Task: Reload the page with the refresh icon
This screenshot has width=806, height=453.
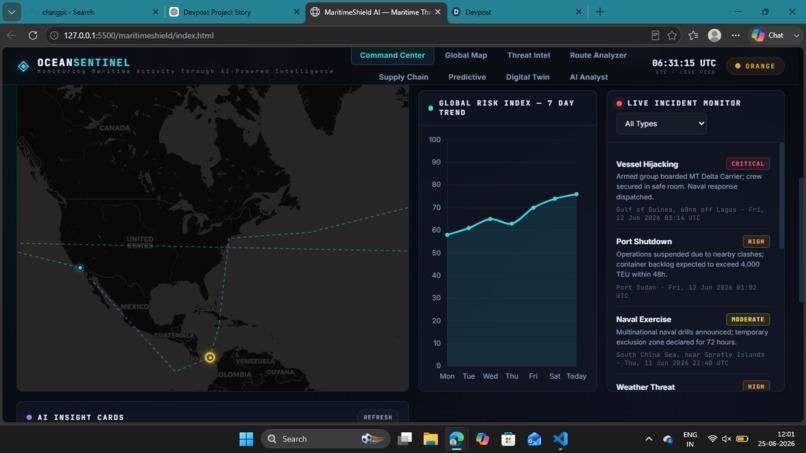Action: pos(33,35)
